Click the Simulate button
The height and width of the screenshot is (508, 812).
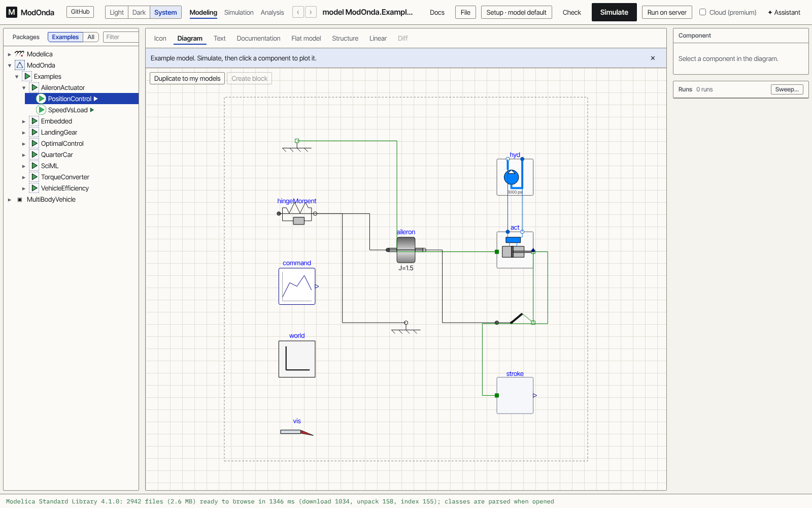click(x=614, y=12)
